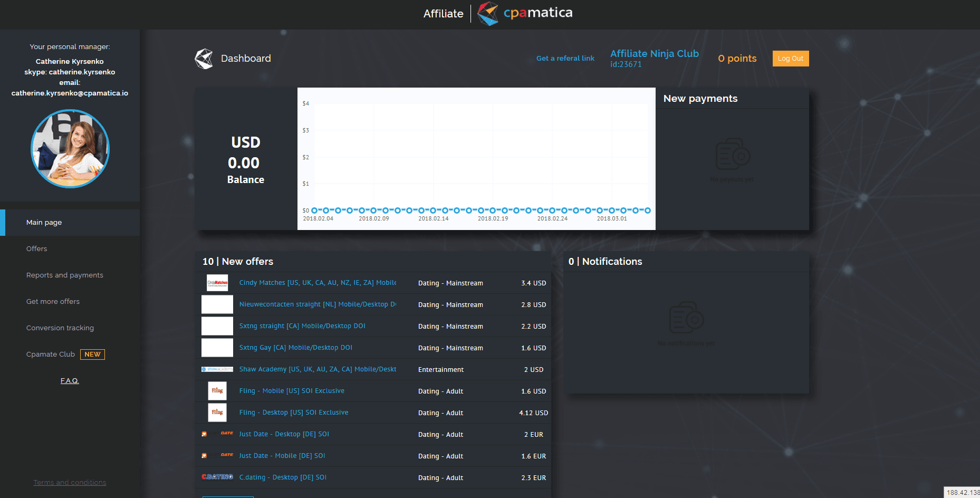Click the cpamatica logo in the header

(525, 14)
